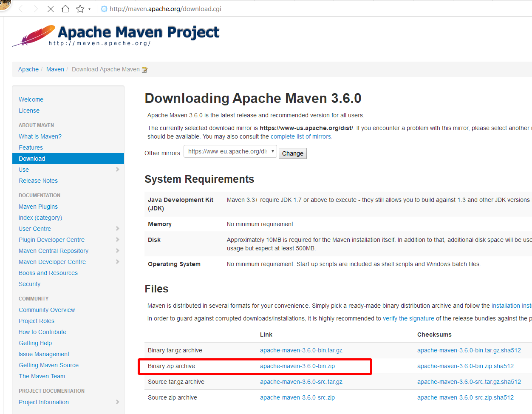Expand the User Centre chevron
Screen dimensions: 532x414
(x=118, y=228)
